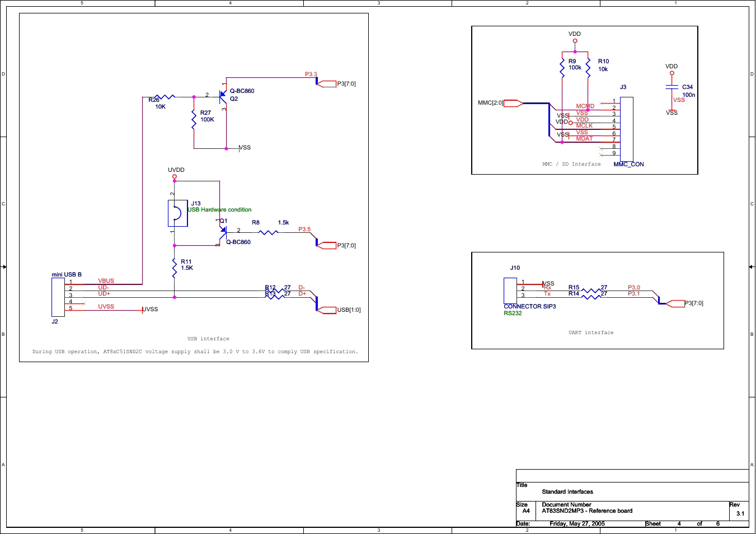Click the sheet number '4' in title block

click(x=679, y=524)
